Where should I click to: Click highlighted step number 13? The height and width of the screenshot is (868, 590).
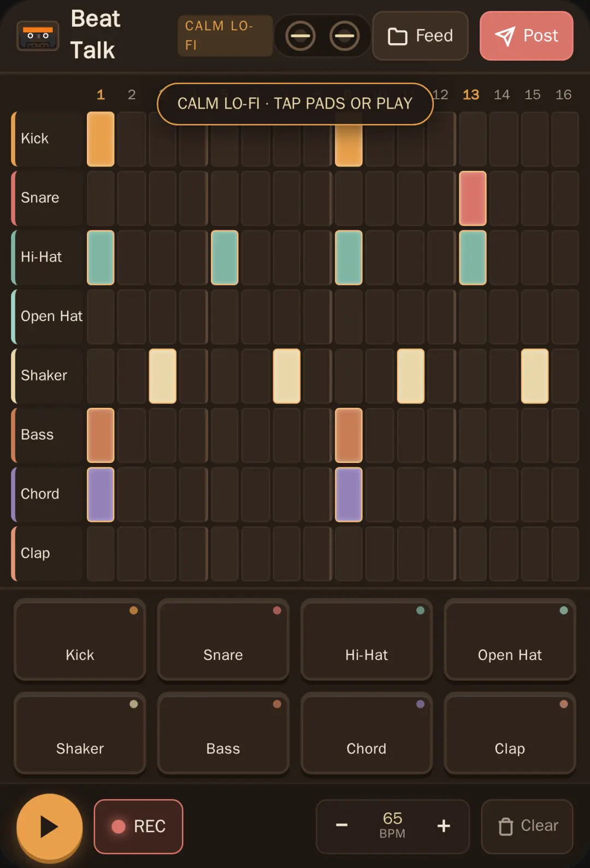pyautogui.click(x=471, y=94)
